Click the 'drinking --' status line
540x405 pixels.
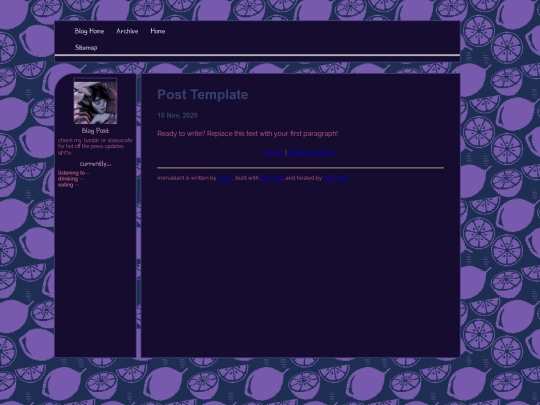click(70, 179)
